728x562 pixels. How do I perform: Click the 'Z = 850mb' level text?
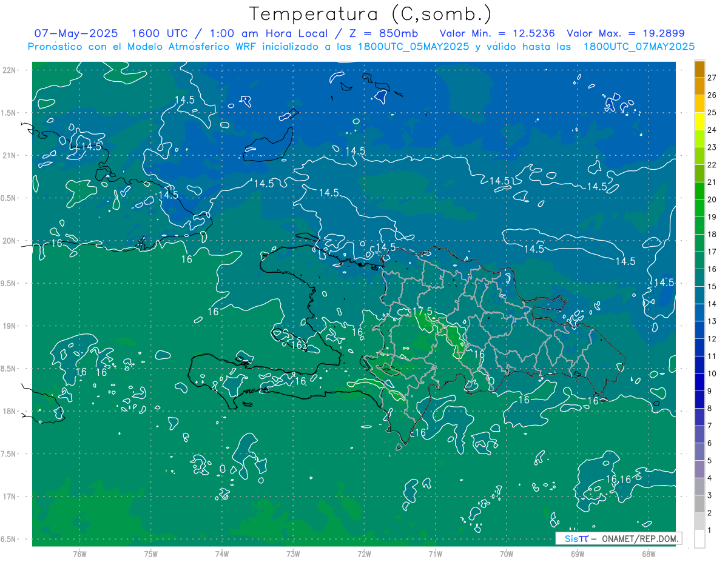pyautogui.click(x=383, y=33)
